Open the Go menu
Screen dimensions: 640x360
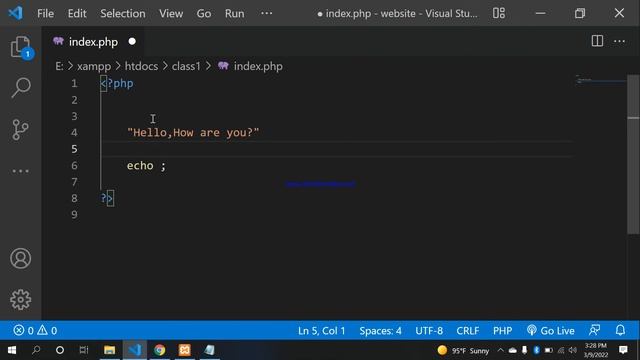click(x=204, y=13)
